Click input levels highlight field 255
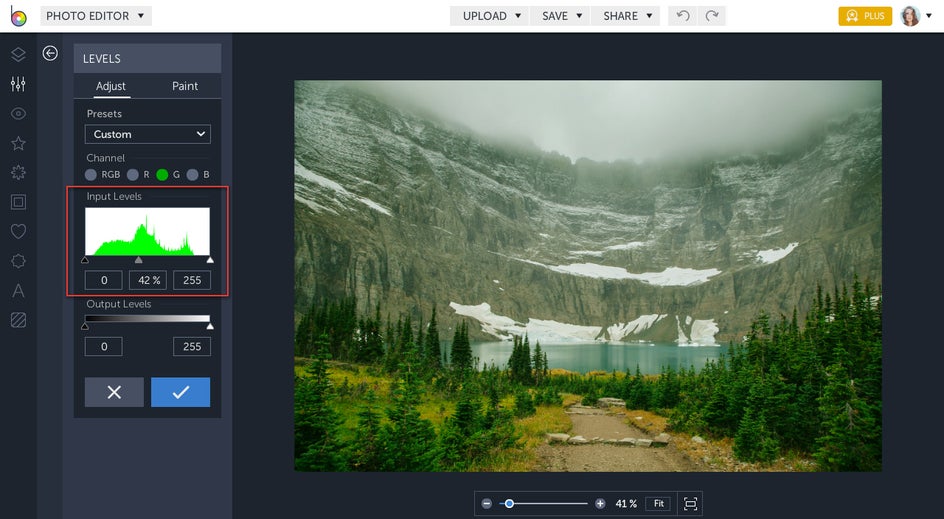Screen dimensions: 944x519 pyautogui.click(x=192, y=281)
